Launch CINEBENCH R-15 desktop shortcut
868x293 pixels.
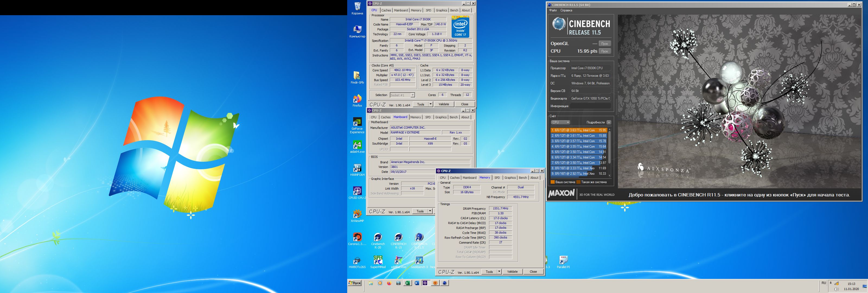click(398, 241)
